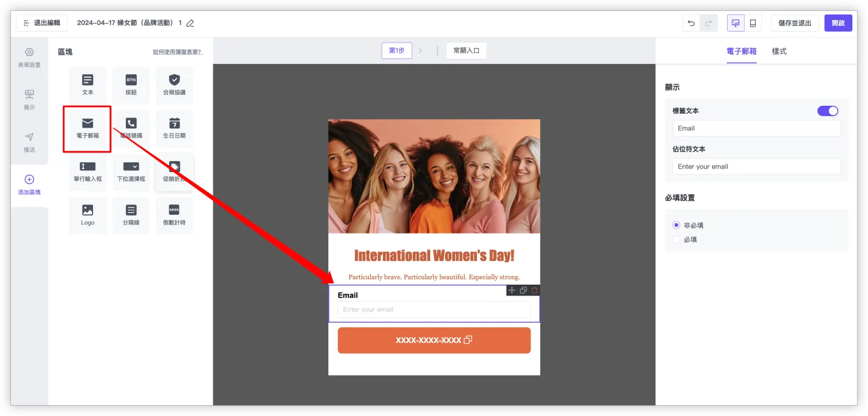Add the 按鈕 button block
Image resolution: width=868 pixels, height=416 pixels.
click(131, 85)
